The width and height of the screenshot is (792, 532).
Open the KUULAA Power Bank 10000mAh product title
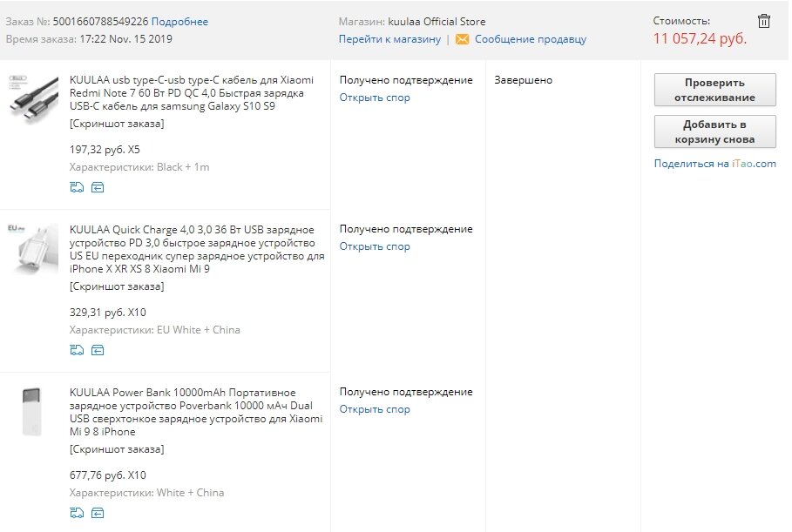(196, 412)
